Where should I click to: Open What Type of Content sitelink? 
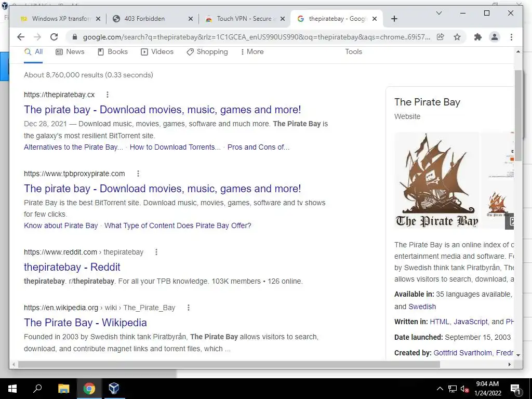178,225
